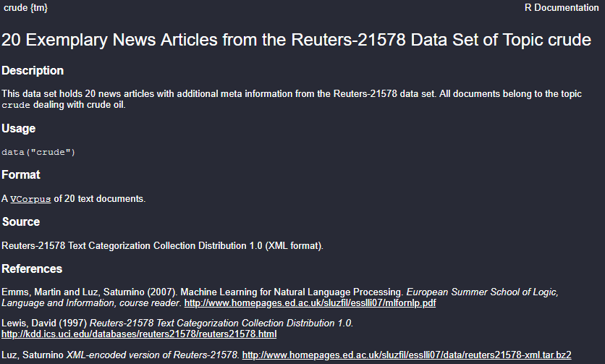Click the page title '20 Exemplary News Articles'
Viewport: 605px width, 364px height.
(296, 40)
